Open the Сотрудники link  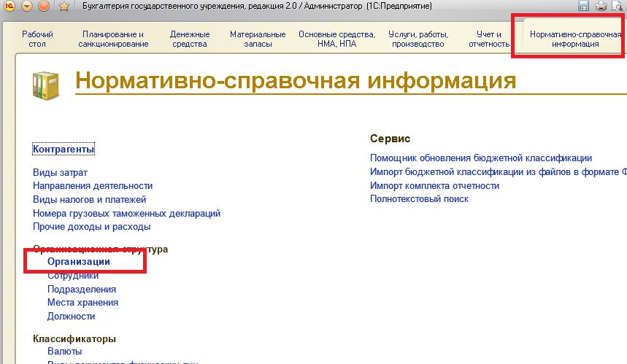point(73,276)
